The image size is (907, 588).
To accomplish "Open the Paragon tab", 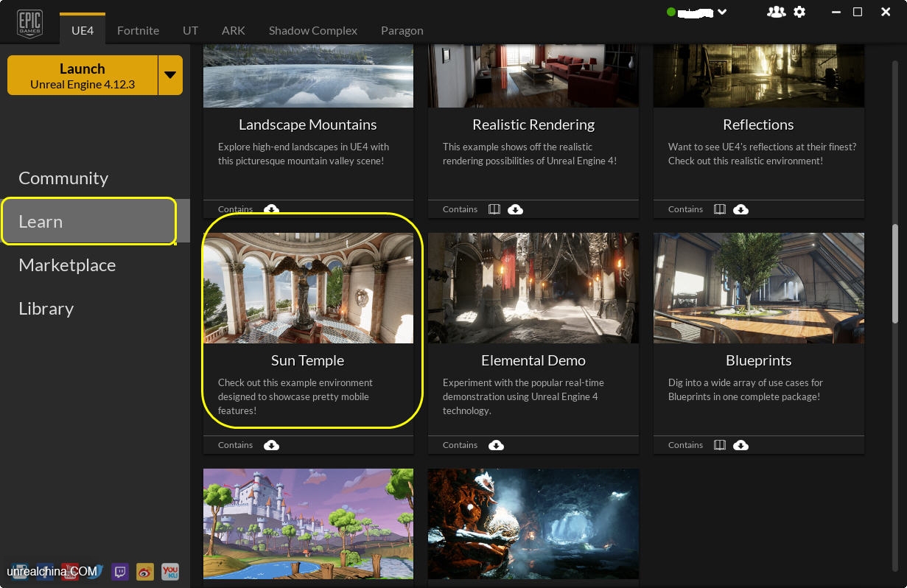I will pyautogui.click(x=402, y=30).
